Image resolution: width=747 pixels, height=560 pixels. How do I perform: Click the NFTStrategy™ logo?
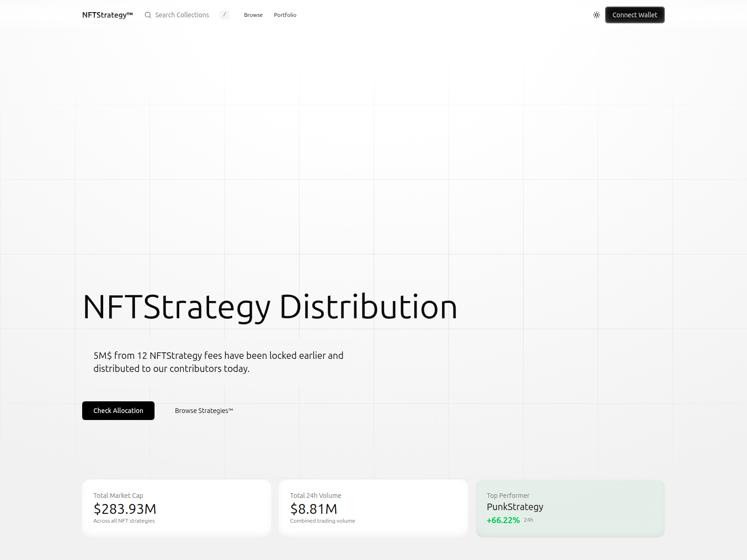point(107,14)
